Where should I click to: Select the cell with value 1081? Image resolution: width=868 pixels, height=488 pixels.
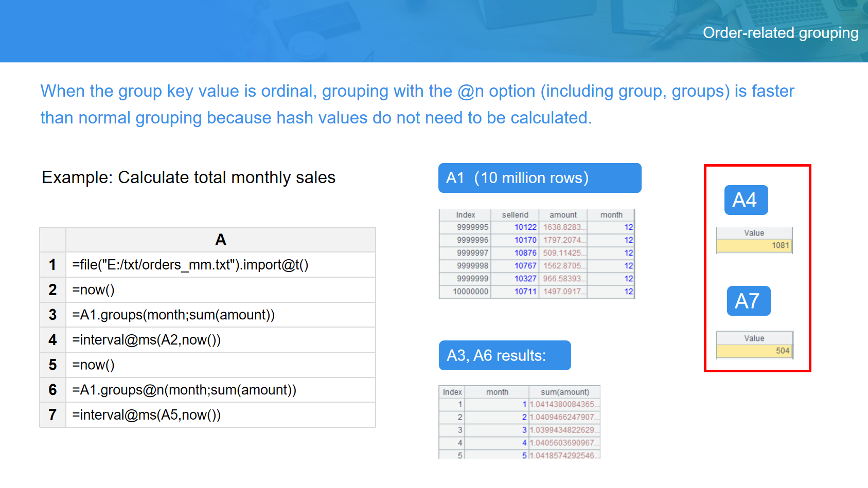[754, 246]
